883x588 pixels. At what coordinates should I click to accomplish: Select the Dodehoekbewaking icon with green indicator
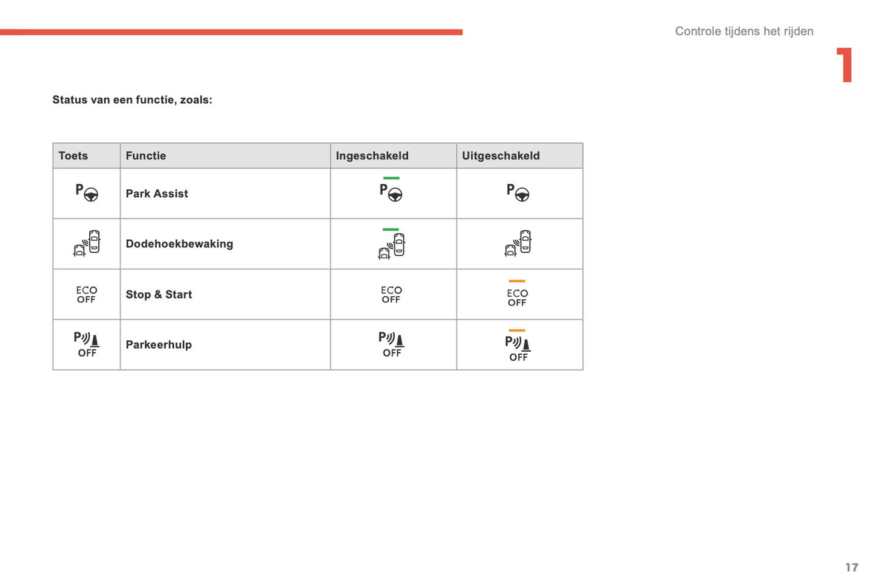[391, 244]
